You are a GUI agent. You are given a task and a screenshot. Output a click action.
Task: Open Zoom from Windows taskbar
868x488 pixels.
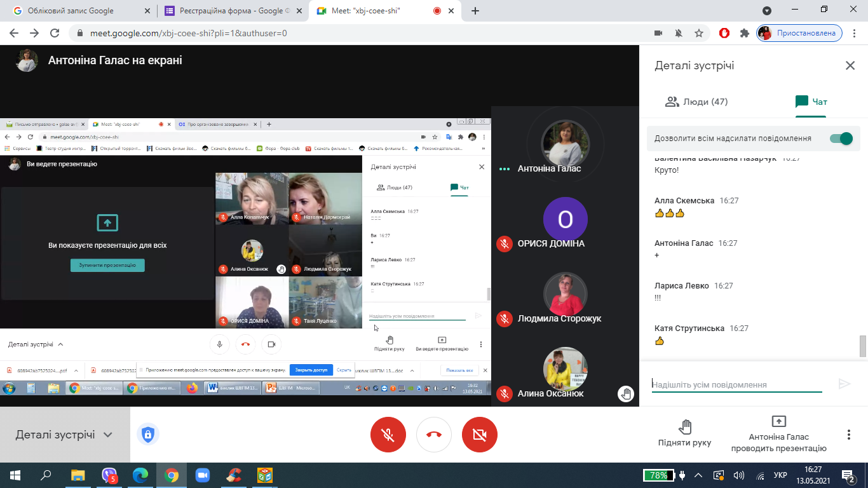click(x=203, y=475)
